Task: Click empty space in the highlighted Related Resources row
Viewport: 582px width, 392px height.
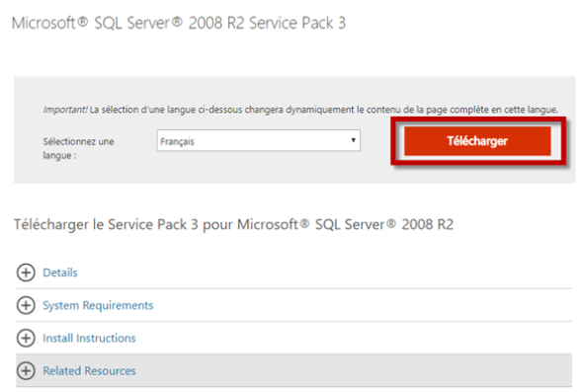Action: 353,370
